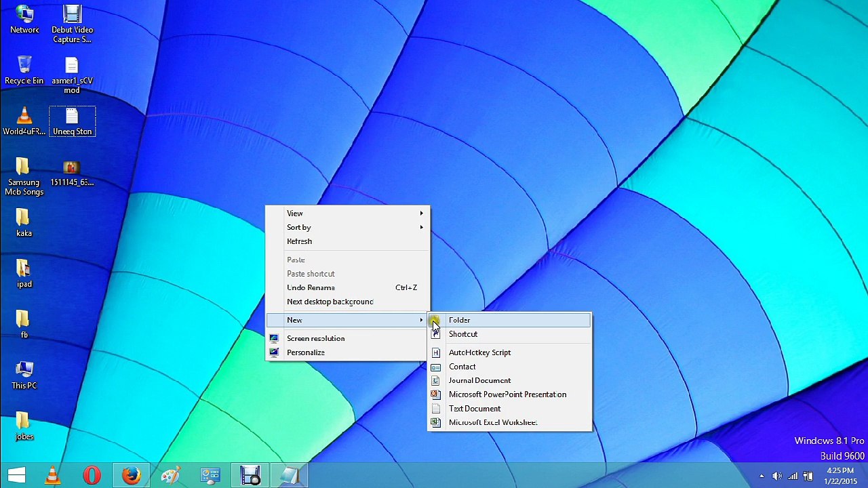Image resolution: width=868 pixels, height=488 pixels.
Task: Click the Windows Start button
Action: (x=16, y=476)
